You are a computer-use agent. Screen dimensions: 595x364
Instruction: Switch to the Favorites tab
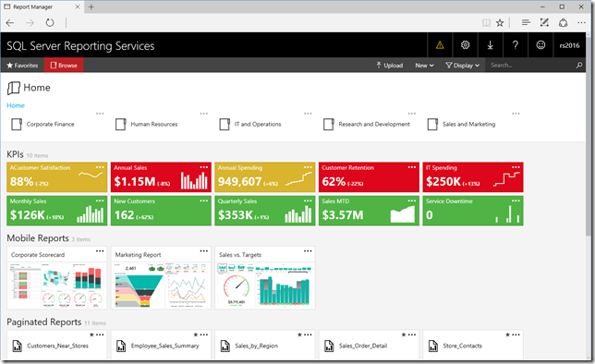click(x=22, y=66)
